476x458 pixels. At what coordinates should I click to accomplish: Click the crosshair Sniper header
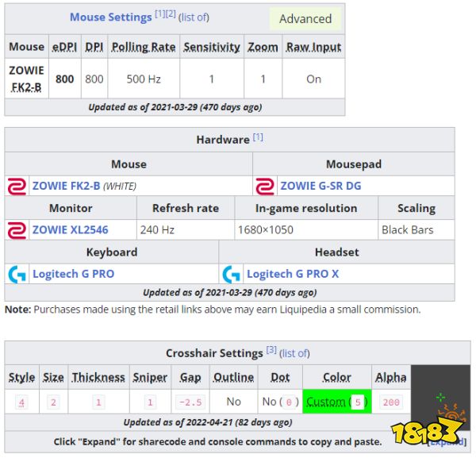(x=150, y=378)
